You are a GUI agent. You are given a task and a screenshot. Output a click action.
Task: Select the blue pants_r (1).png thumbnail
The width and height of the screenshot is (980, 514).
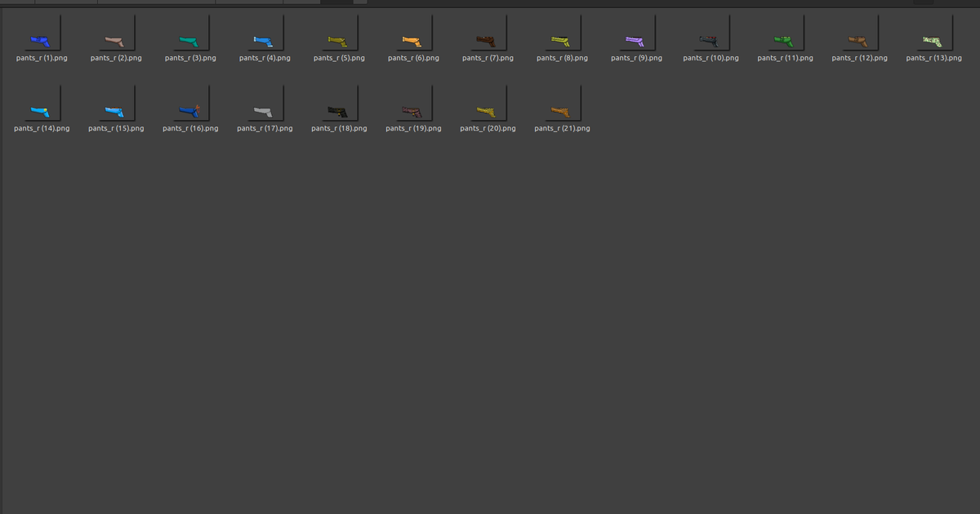click(x=42, y=33)
